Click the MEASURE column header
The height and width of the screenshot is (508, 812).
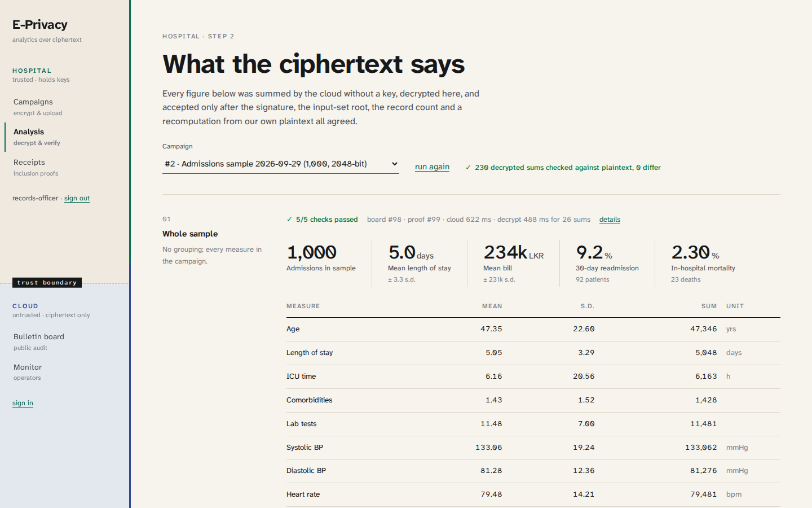(x=303, y=306)
